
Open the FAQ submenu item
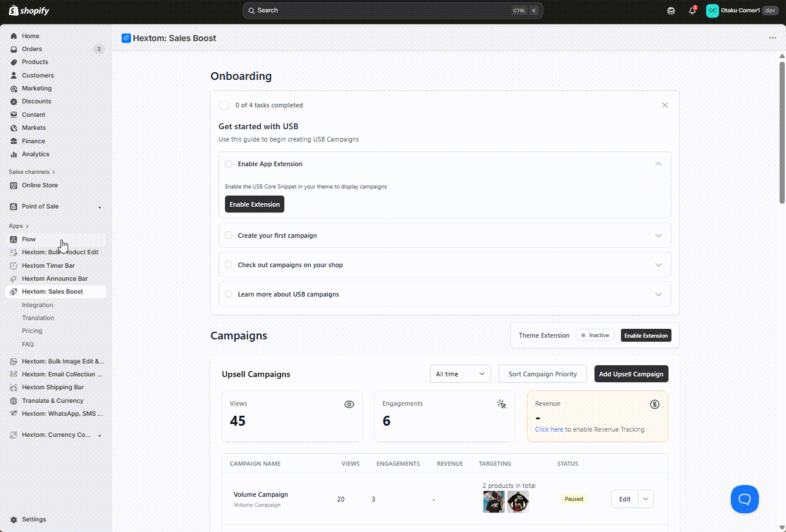(x=28, y=345)
